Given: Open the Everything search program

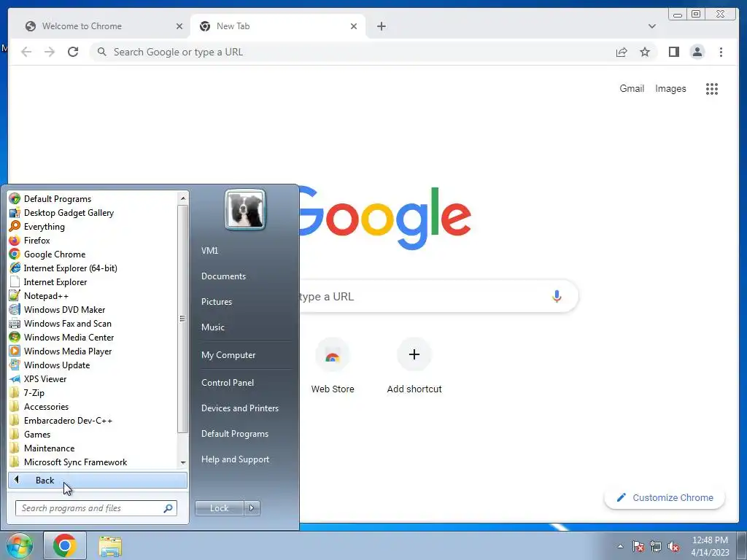Looking at the screenshot, I should (44, 227).
